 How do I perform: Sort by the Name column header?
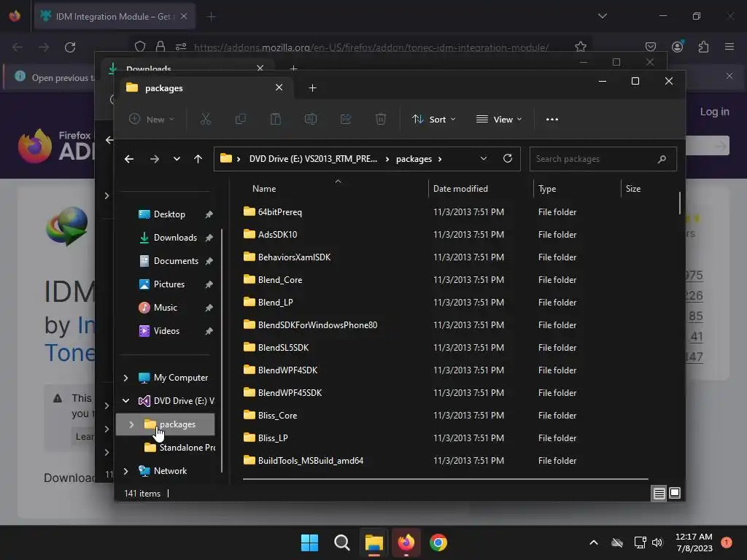coord(264,189)
